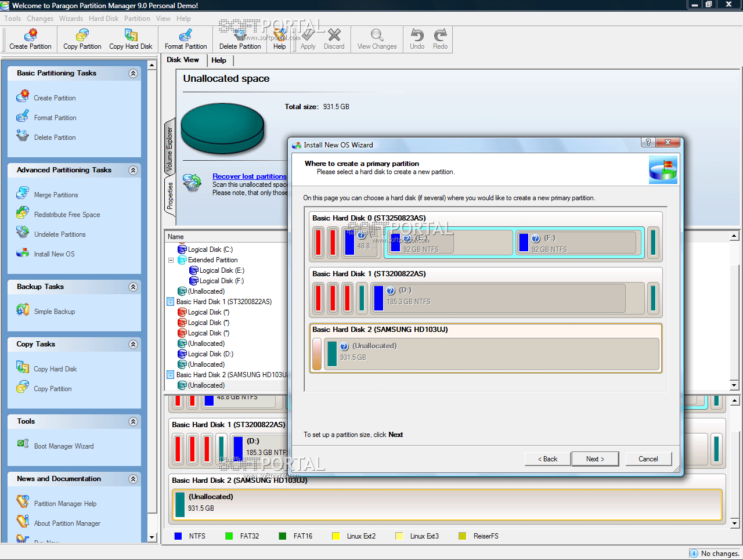This screenshot has width=743, height=560.
Task: Click Delete Partition toolbar icon
Action: [240, 35]
